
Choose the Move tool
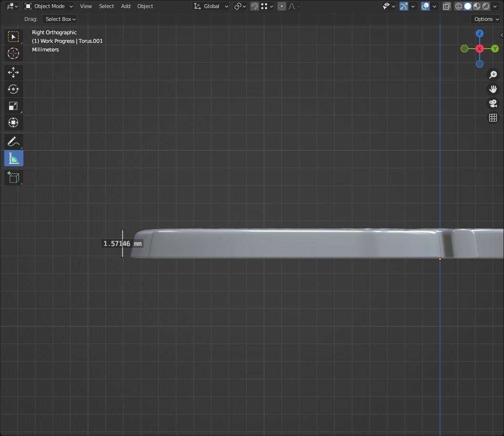click(x=13, y=72)
